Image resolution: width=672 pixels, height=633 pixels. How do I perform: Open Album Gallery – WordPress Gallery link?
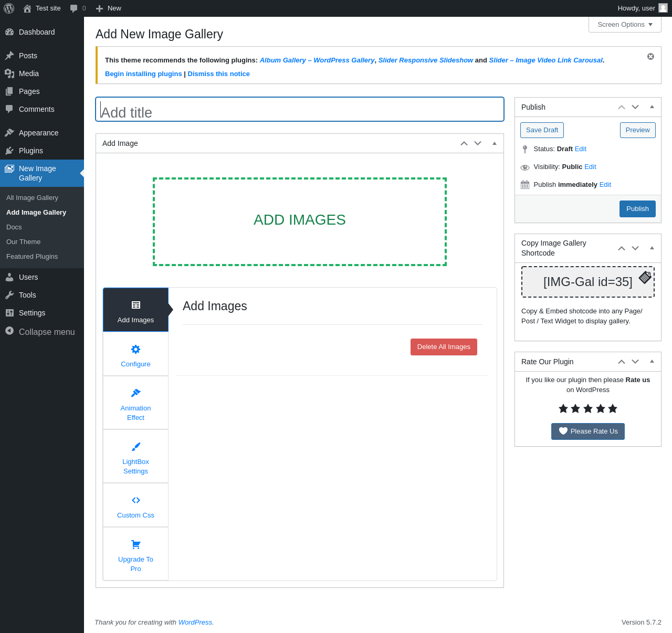click(x=317, y=60)
